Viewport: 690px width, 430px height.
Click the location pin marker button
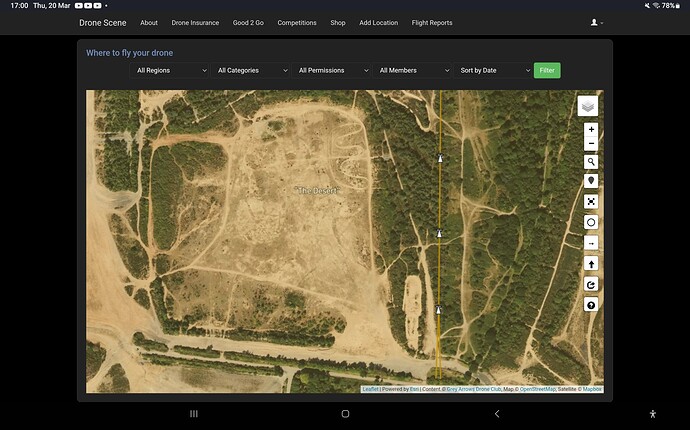click(591, 181)
